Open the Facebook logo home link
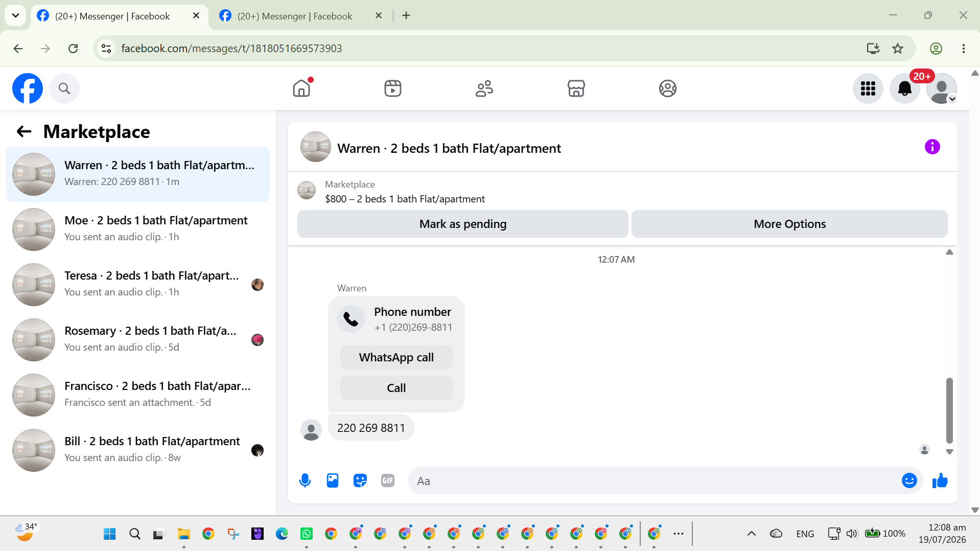980x551 pixels. 28,88
